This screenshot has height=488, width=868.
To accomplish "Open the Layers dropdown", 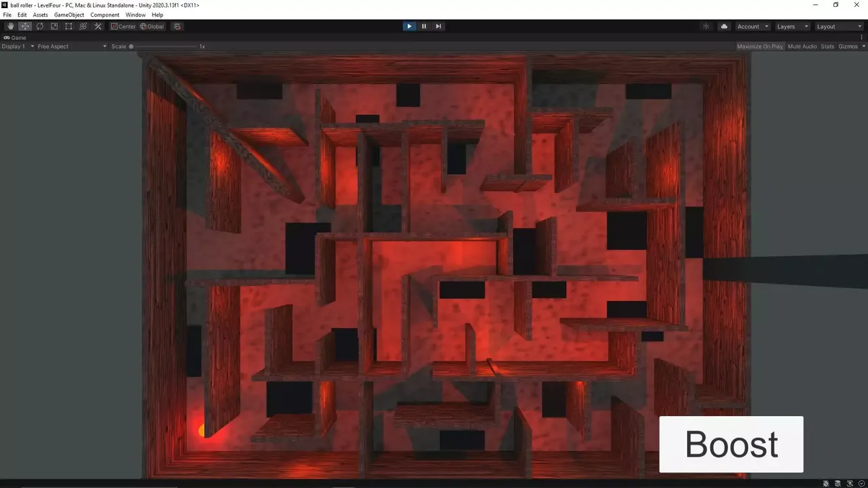I will coord(791,26).
